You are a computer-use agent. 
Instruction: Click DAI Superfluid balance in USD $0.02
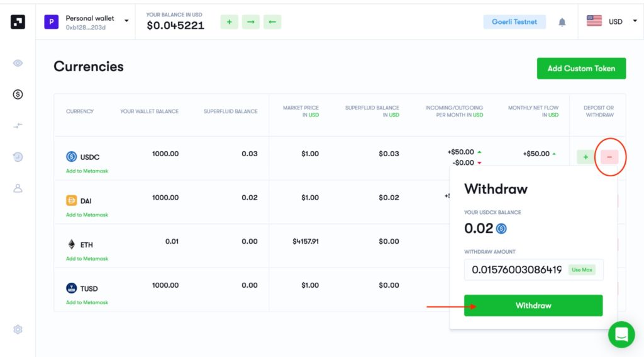[389, 198]
